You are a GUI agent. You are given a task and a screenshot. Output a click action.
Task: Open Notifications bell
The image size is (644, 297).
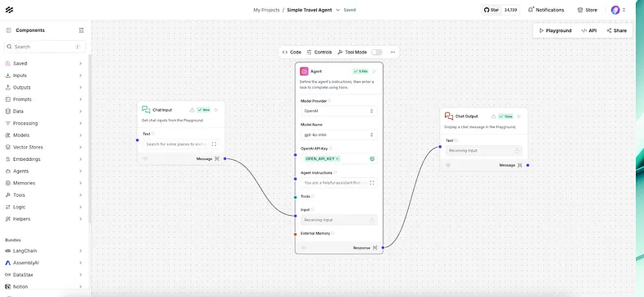click(x=546, y=10)
